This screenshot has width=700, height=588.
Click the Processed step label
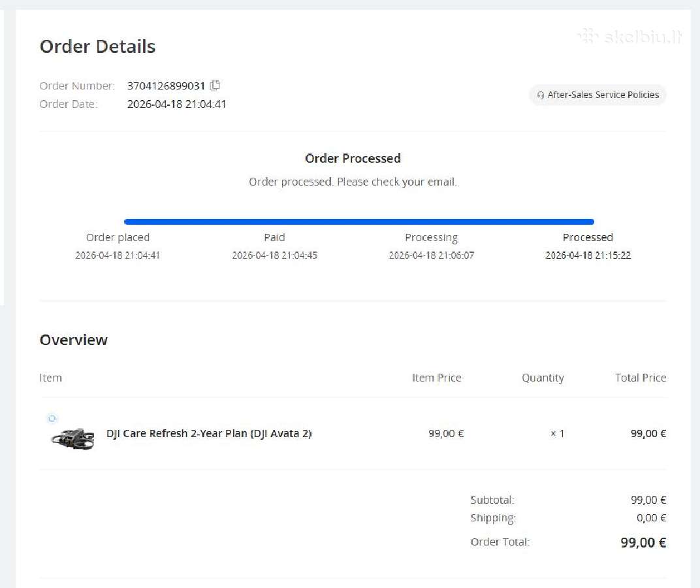pyautogui.click(x=588, y=237)
